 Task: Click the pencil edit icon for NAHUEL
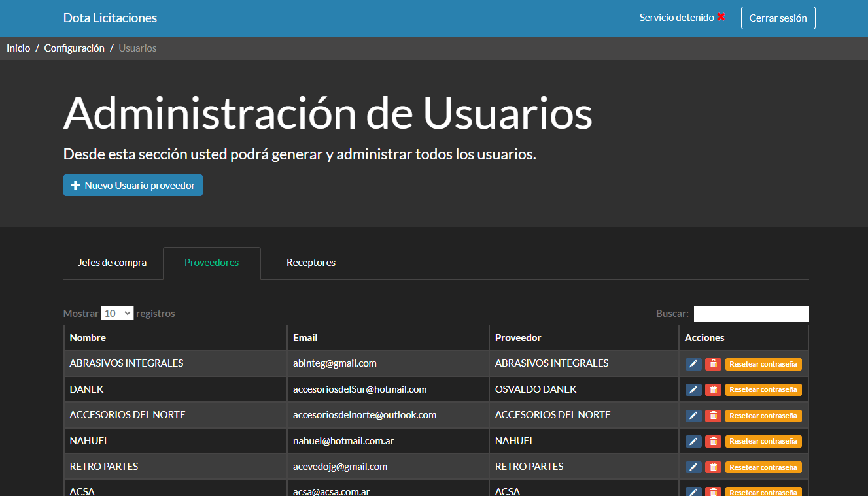(x=693, y=441)
